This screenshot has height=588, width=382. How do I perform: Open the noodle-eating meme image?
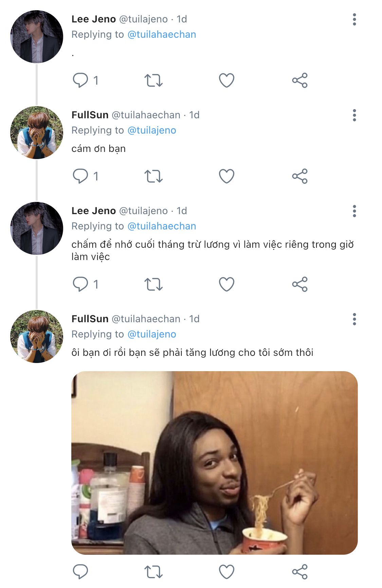click(x=214, y=463)
